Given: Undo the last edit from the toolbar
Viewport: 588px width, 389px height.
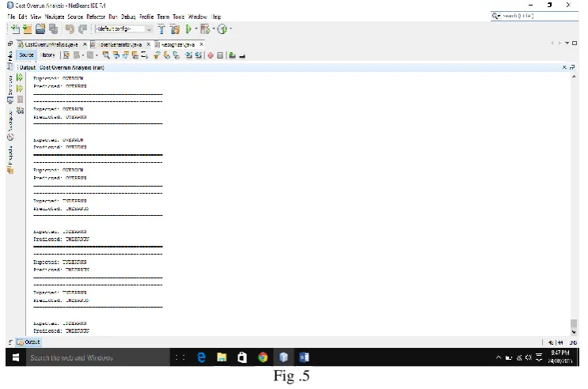Looking at the screenshot, I should click(x=70, y=28).
